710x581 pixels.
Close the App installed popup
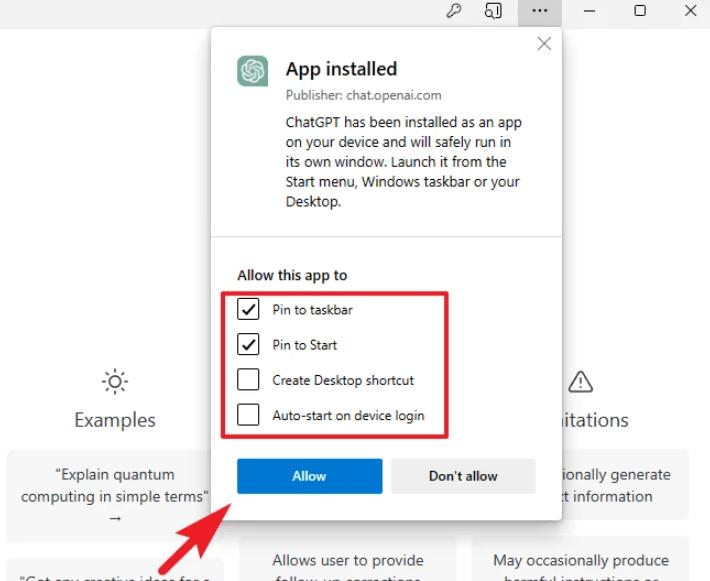[x=544, y=44]
